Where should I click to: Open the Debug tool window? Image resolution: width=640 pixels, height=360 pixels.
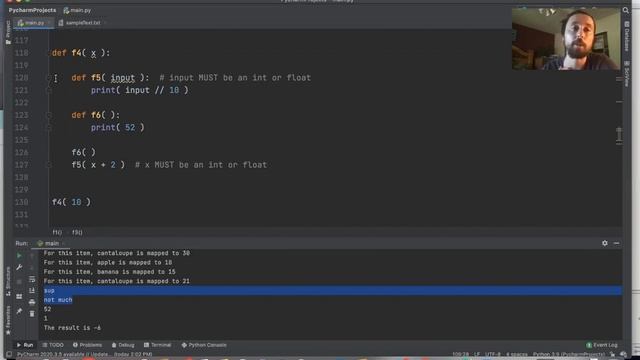point(123,345)
